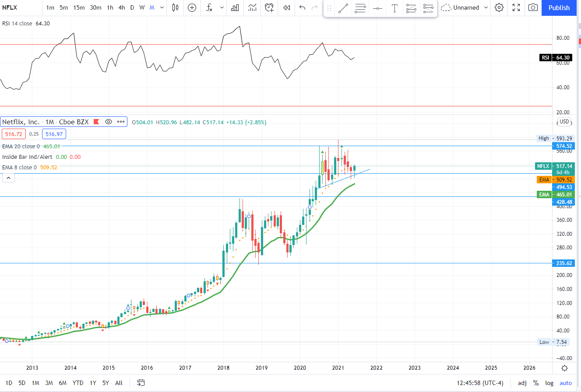Toggle chart visibility with the eye icon

tap(109, 122)
